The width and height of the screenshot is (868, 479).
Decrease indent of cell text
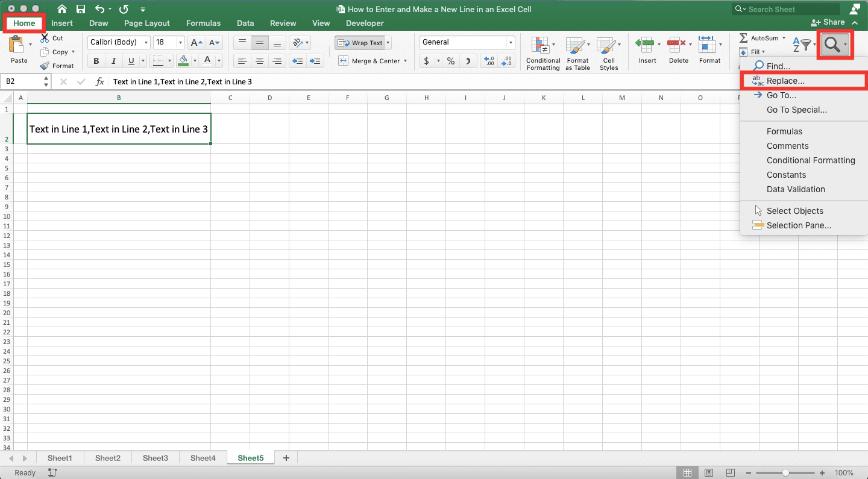[x=297, y=61]
